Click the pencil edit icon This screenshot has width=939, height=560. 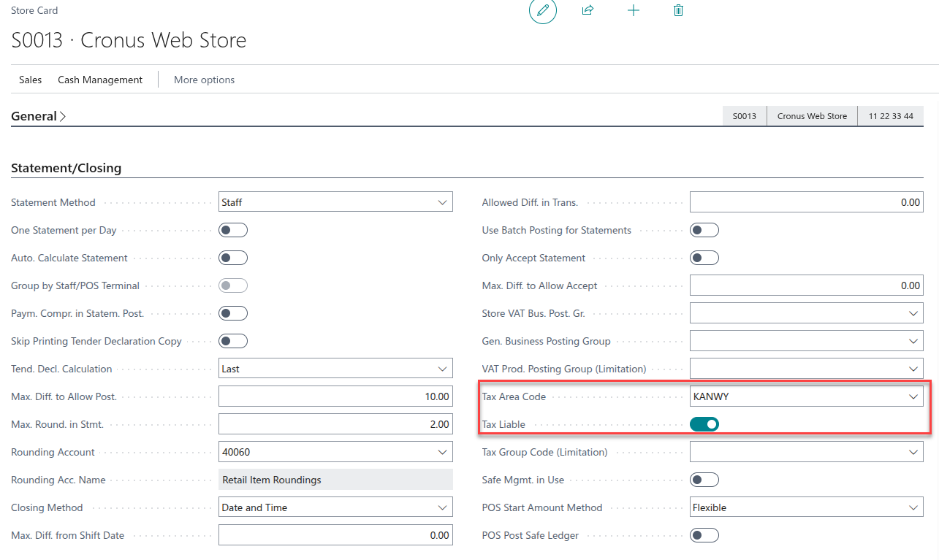click(x=542, y=11)
